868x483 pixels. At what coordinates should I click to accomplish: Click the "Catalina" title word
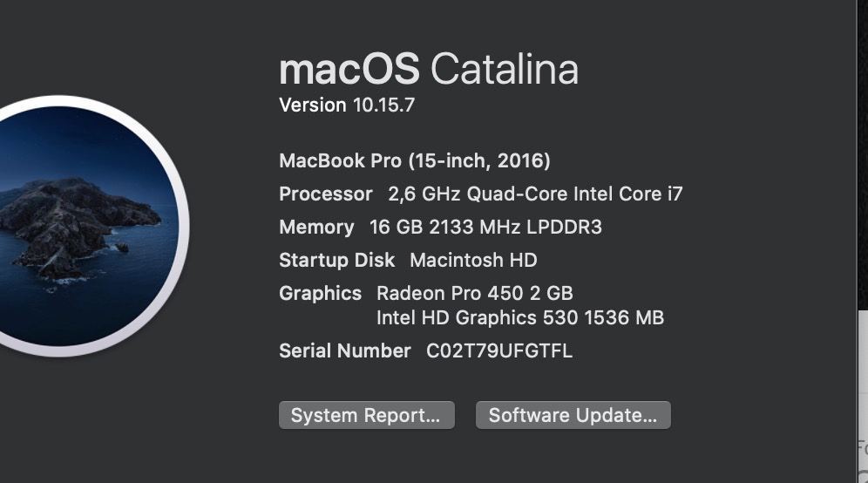click(x=505, y=69)
